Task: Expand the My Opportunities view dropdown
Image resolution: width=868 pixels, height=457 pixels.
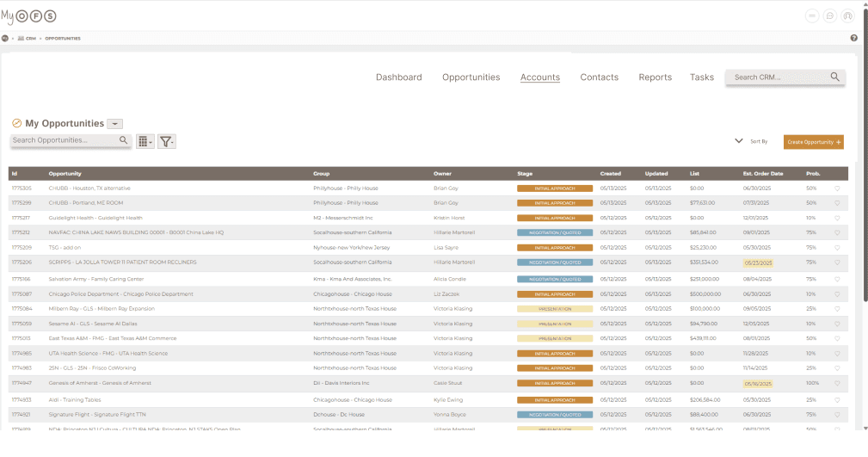Action: point(114,124)
